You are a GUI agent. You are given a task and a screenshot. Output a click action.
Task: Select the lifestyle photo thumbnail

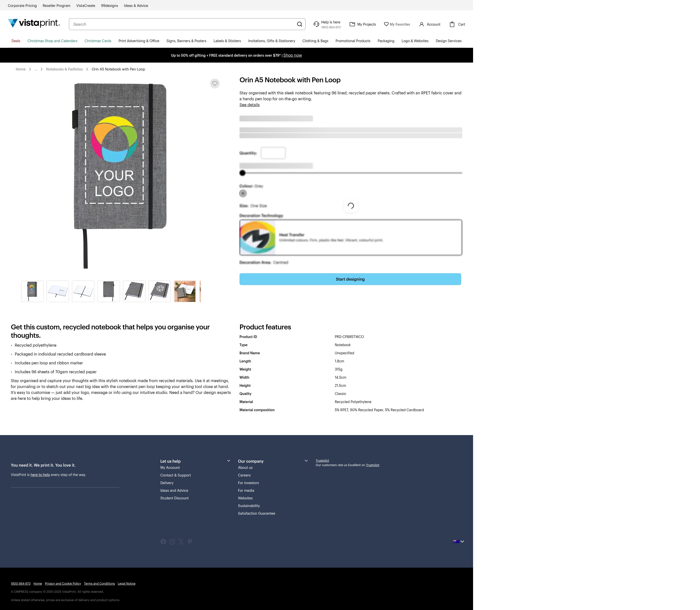coord(185,291)
